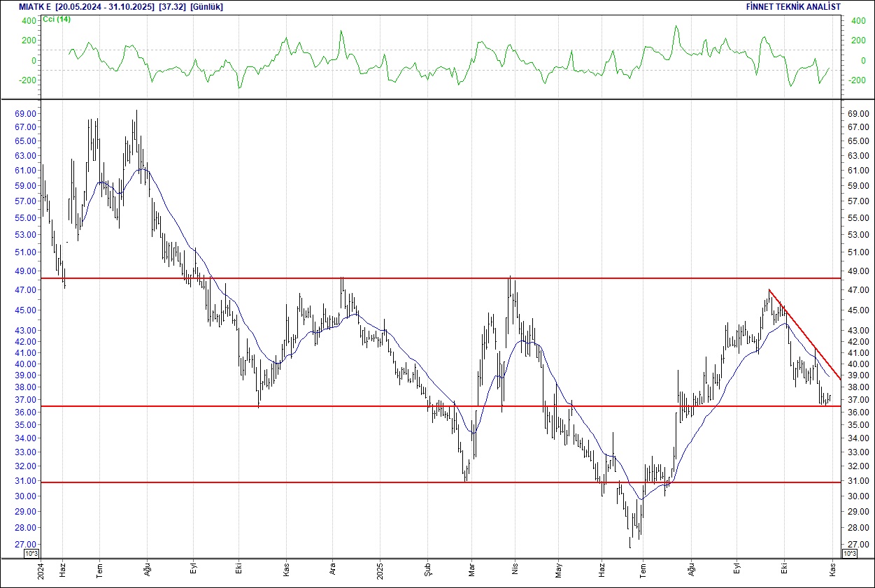This screenshot has height=588, width=875.
Task: Select the Cci (14) indicator label
Action: [x=57, y=19]
